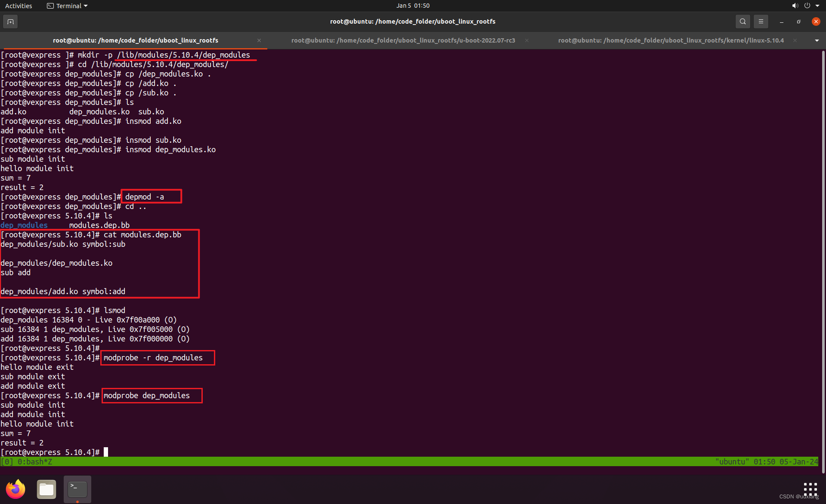
Task: Close the kernel/linux-5.10.4 tab
Action: (x=795, y=40)
